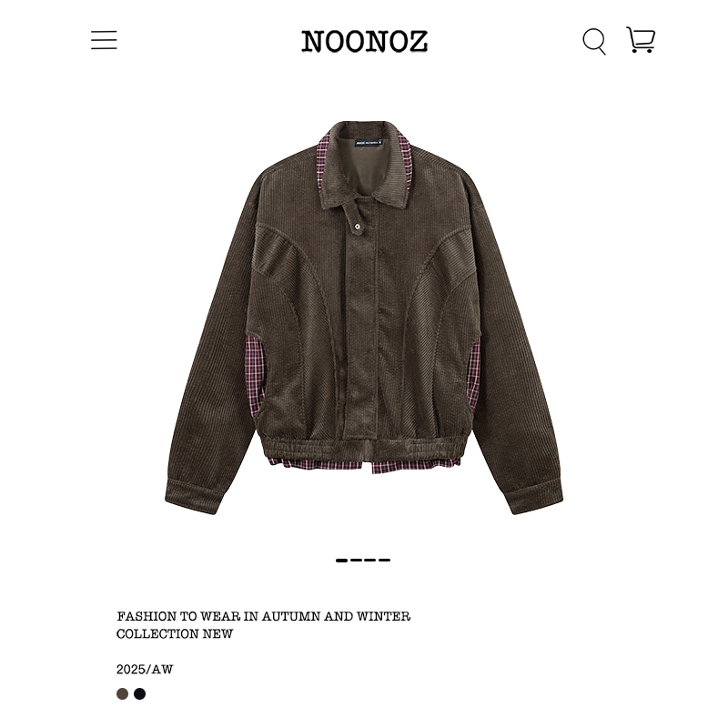Click the brown corduroy jacket product photo
728x728 pixels.
point(364,318)
